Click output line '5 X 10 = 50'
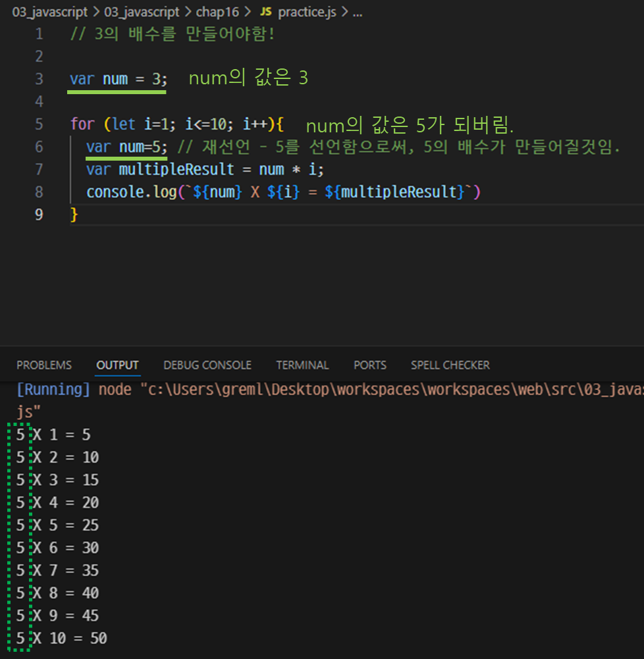The height and width of the screenshot is (659, 644). (62, 638)
